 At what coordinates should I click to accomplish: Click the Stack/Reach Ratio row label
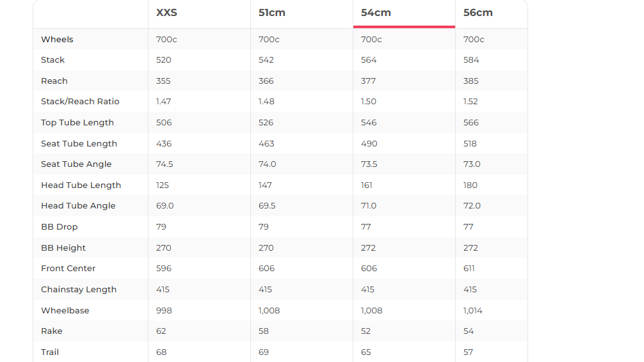tap(80, 102)
